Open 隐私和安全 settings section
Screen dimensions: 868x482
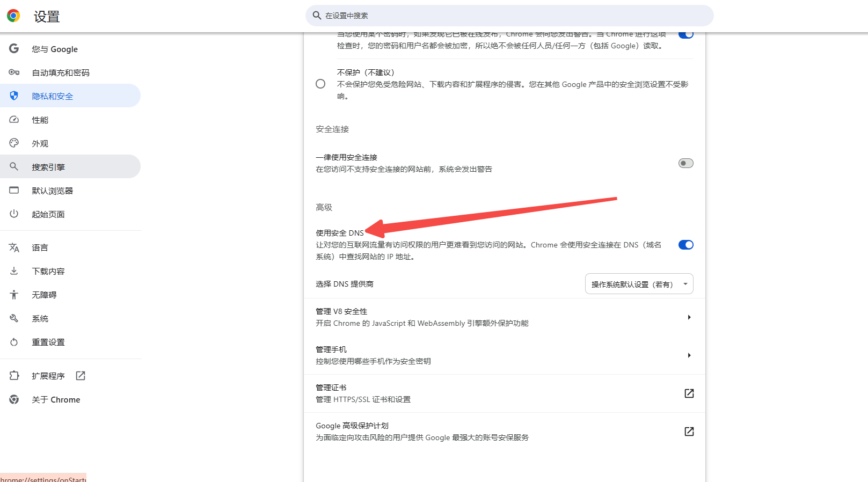tap(70, 96)
